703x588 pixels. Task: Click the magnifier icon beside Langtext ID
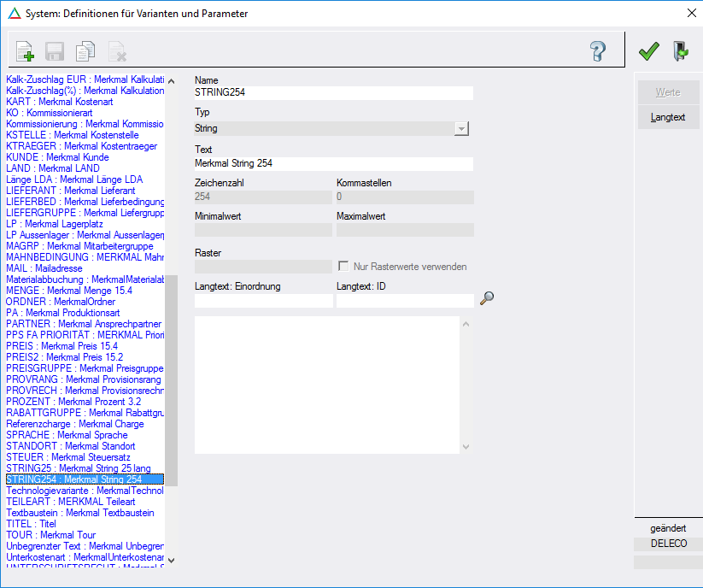click(x=487, y=298)
